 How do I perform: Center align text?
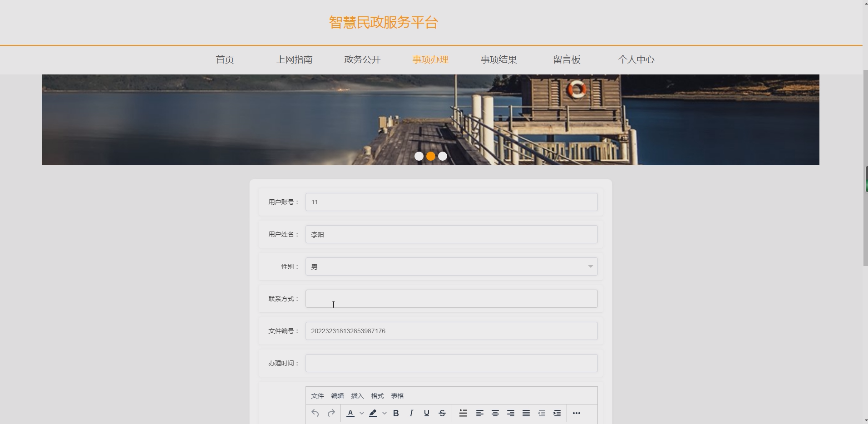pyautogui.click(x=495, y=413)
